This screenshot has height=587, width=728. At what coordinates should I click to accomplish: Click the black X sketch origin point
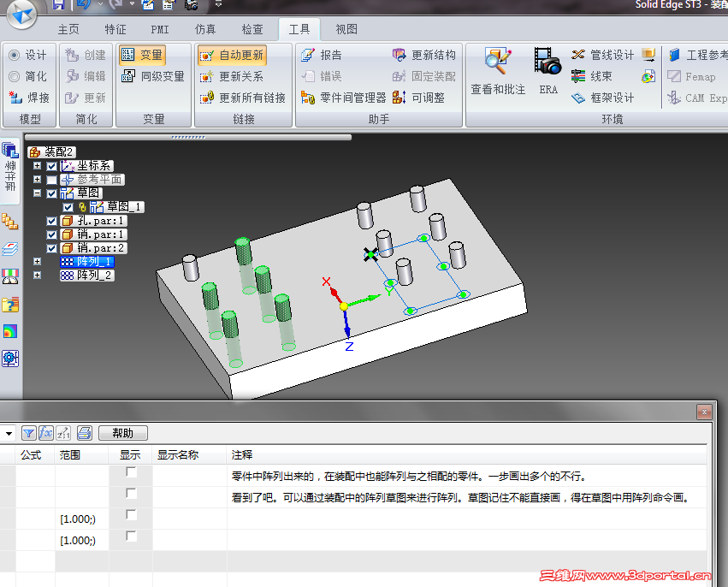pyautogui.click(x=370, y=254)
